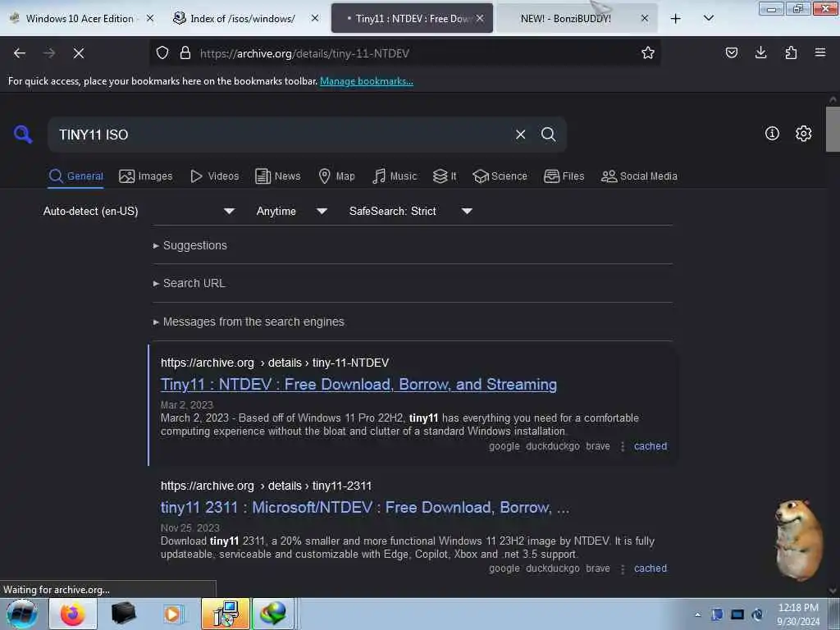Image resolution: width=840 pixels, height=630 pixels.
Task: Click the archive.org tiny11-2311 URL text
Action: tap(267, 486)
